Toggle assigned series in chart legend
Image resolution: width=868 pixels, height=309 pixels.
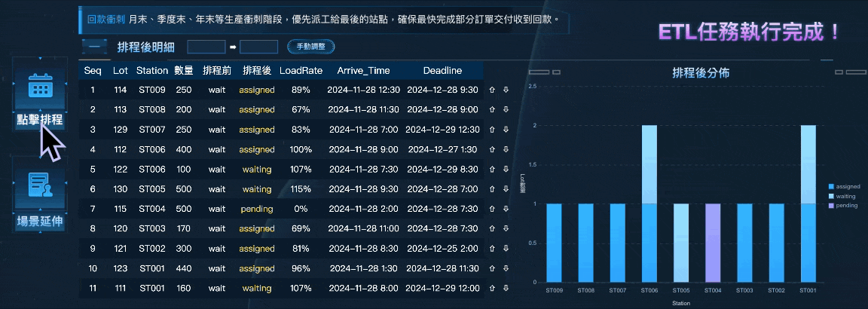[x=843, y=186]
